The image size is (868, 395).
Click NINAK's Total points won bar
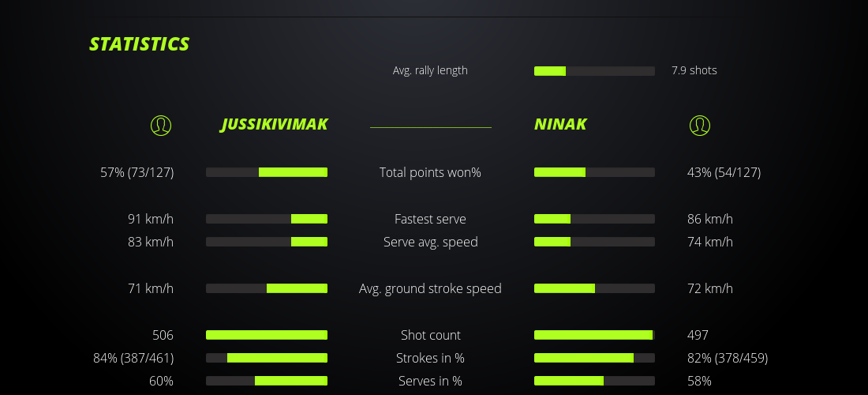point(594,172)
